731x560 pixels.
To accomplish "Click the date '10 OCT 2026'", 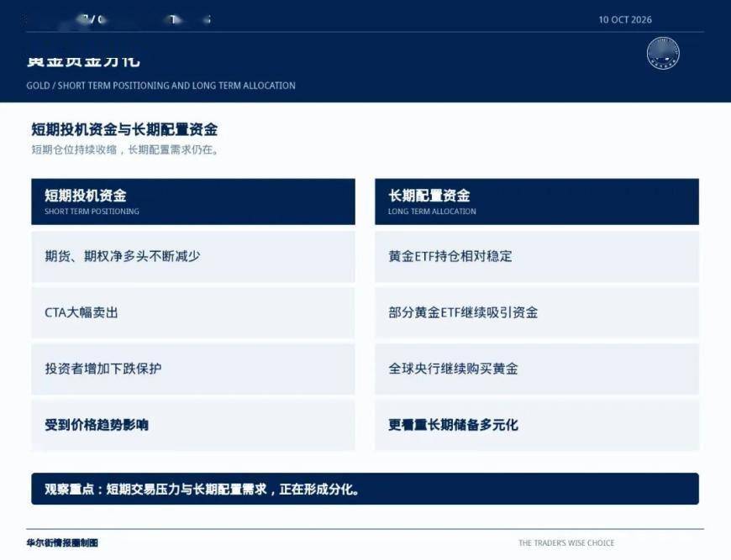I will coord(624,19).
